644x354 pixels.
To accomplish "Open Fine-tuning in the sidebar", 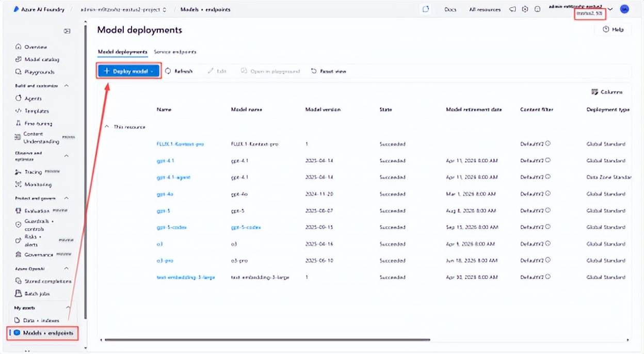I will coord(34,123).
